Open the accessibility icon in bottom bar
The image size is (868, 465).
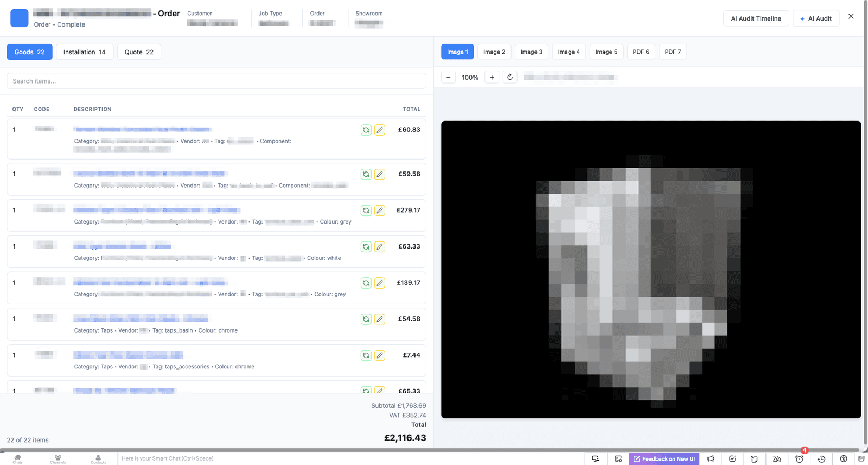click(x=844, y=459)
